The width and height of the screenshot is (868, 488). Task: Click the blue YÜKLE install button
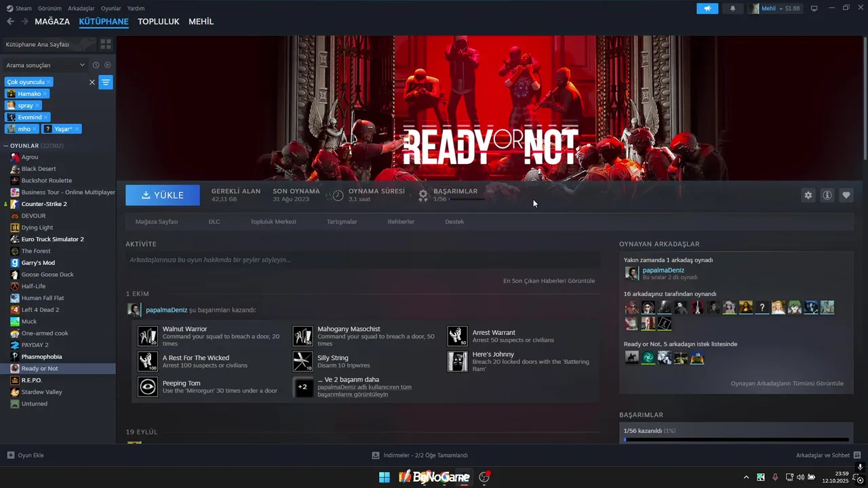point(163,195)
